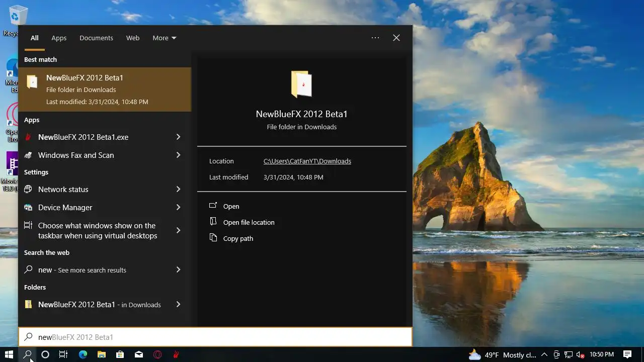Open Task View in taskbar
This screenshot has width=644, height=362.
(63, 354)
